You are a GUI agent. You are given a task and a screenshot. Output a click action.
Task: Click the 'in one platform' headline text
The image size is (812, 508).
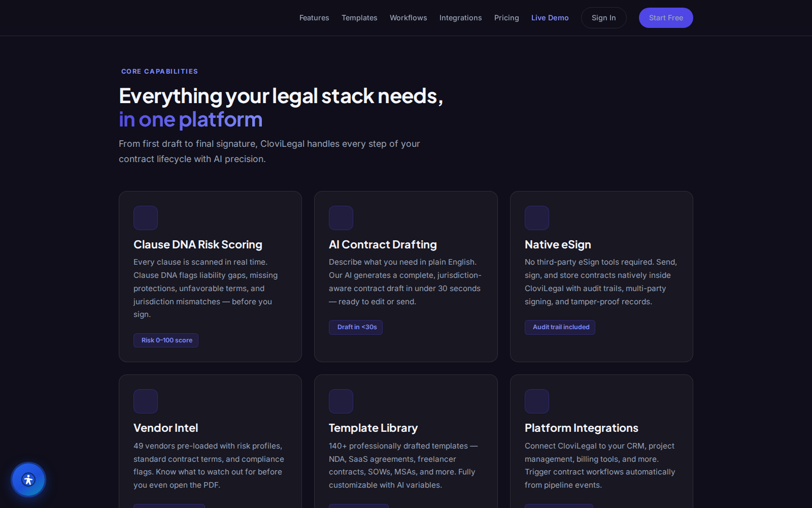coord(190,120)
